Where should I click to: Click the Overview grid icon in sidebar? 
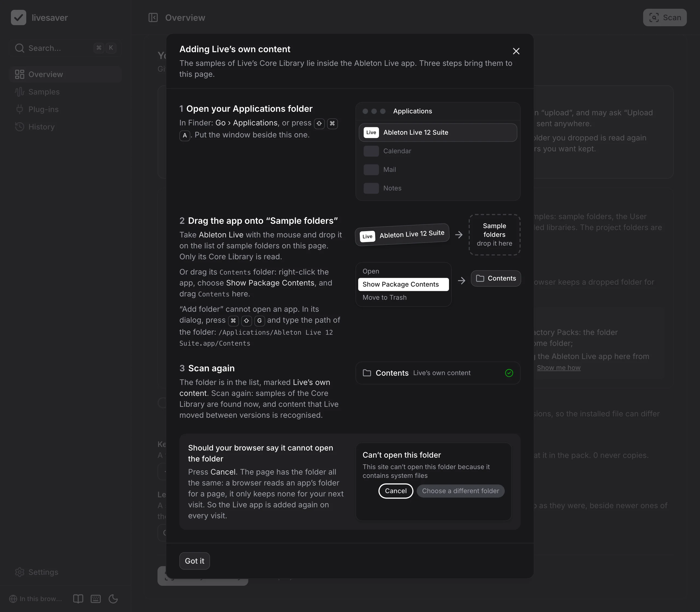click(19, 74)
